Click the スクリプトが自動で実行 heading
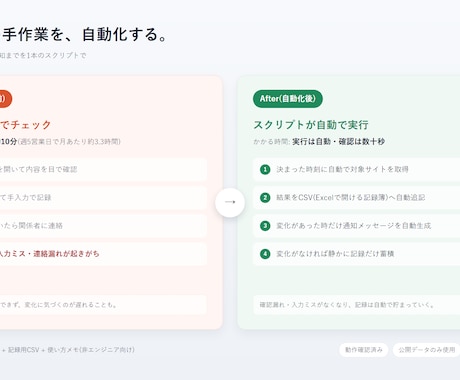The height and width of the screenshot is (380, 460). coord(311,125)
